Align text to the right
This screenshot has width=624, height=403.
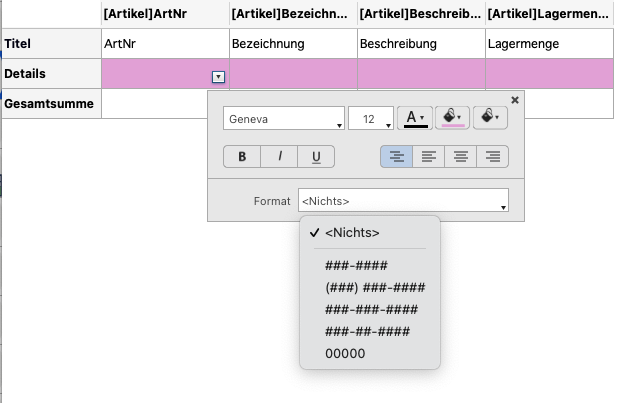point(493,156)
